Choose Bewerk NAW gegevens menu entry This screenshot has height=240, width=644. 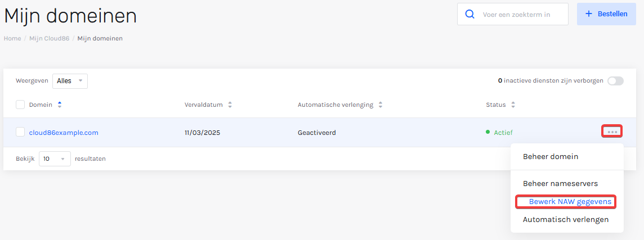click(570, 201)
